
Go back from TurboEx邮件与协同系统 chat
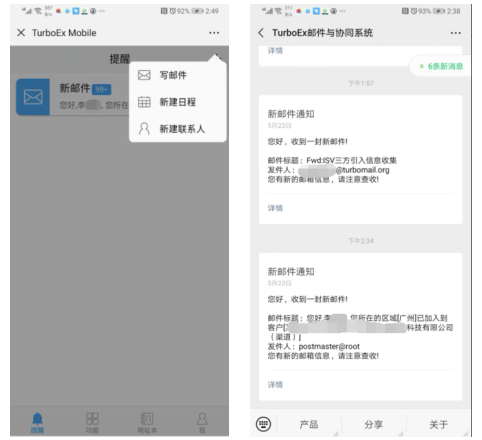pos(261,33)
